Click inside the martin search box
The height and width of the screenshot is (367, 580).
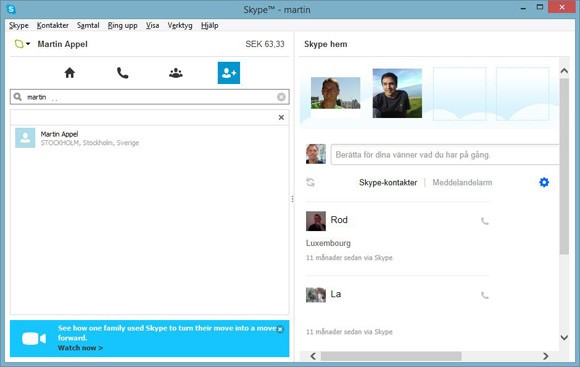(x=149, y=97)
